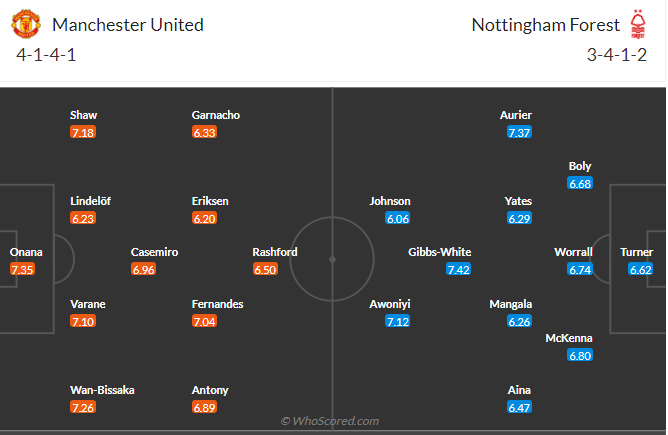Open the Manchester United team link

(x=127, y=25)
